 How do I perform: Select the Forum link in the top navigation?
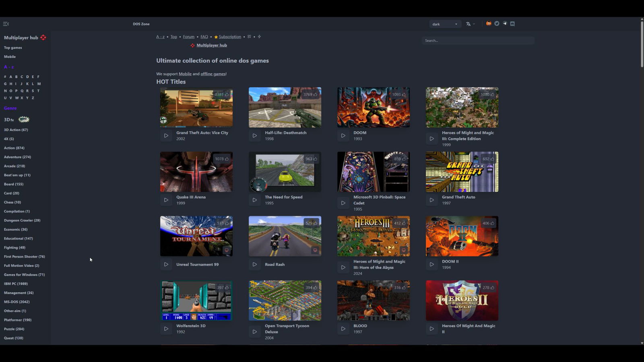click(x=188, y=37)
